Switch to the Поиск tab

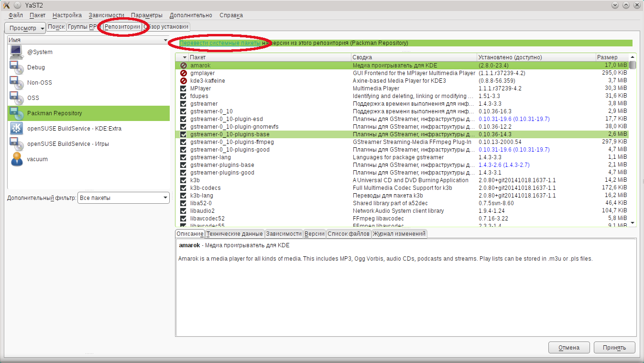click(x=56, y=27)
